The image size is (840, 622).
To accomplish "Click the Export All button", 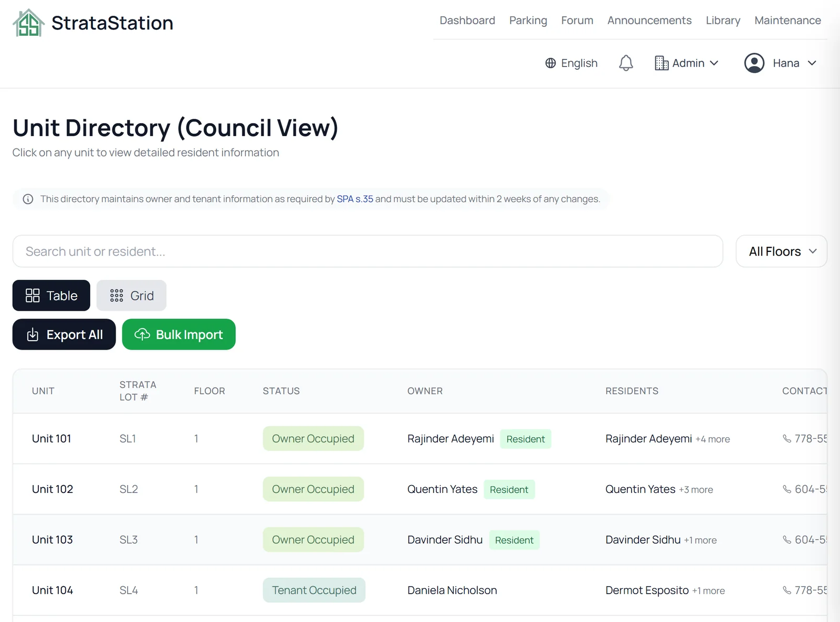I will tap(64, 334).
